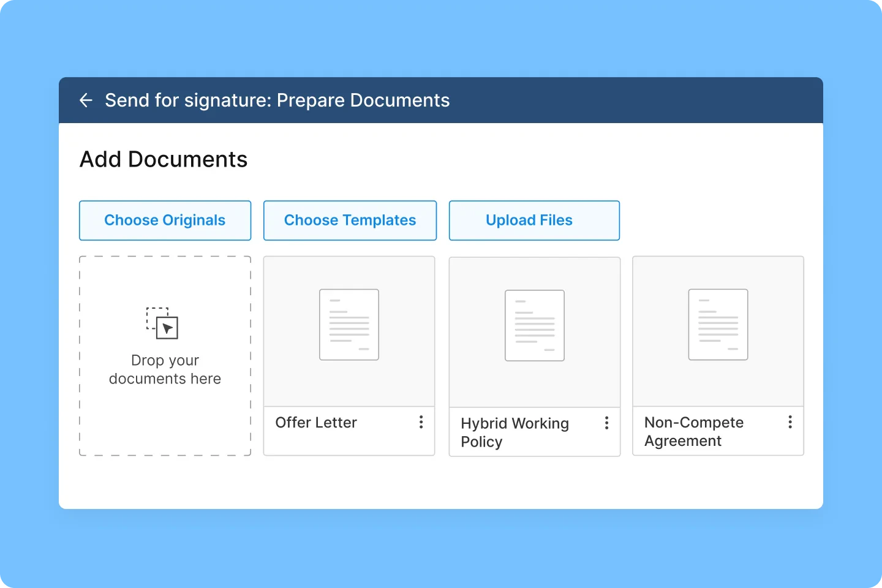Screen dimensions: 882x588
Task: Select the Hybrid Working Policy document icon
Action: [x=533, y=325]
